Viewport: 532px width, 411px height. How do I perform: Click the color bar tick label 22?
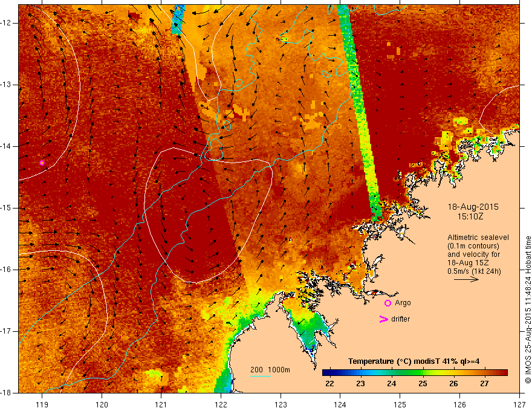click(329, 384)
